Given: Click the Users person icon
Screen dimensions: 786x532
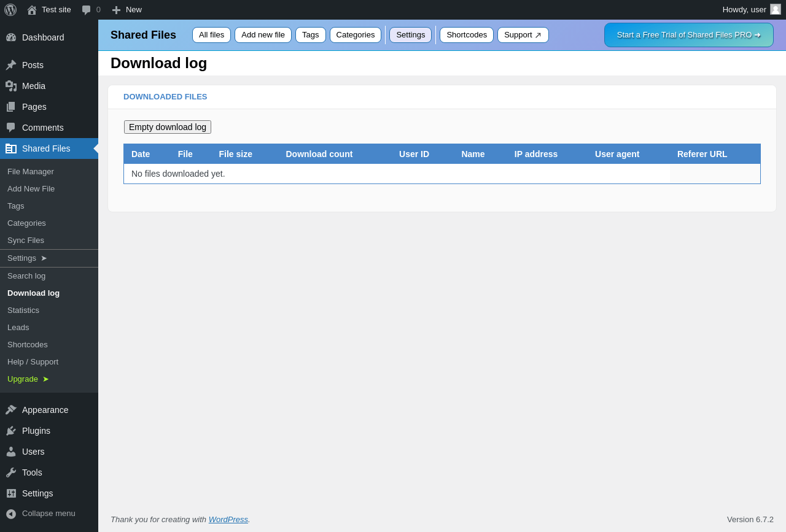Looking at the screenshot, I should click(x=11, y=452).
